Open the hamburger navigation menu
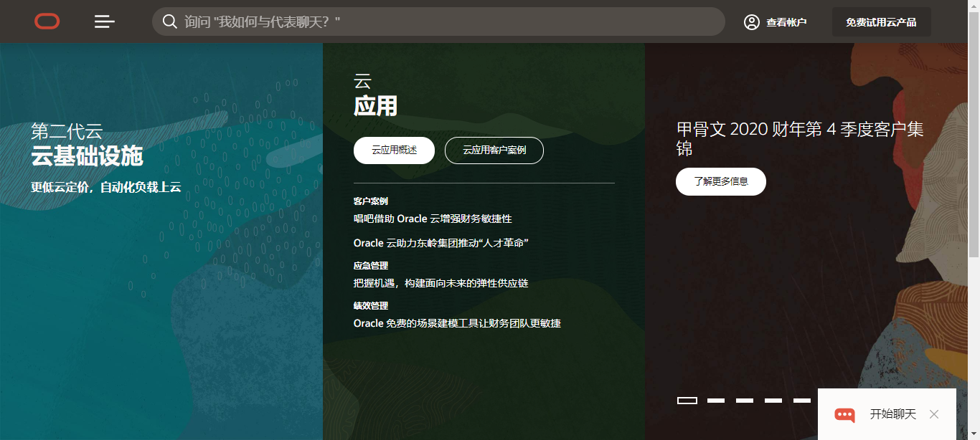The image size is (980, 440). (x=104, y=21)
